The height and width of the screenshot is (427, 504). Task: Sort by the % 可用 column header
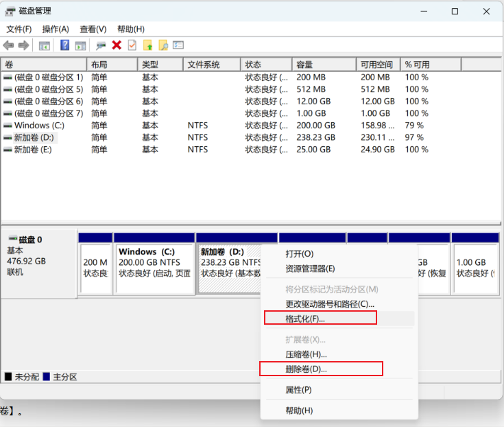pyautogui.click(x=431, y=65)
